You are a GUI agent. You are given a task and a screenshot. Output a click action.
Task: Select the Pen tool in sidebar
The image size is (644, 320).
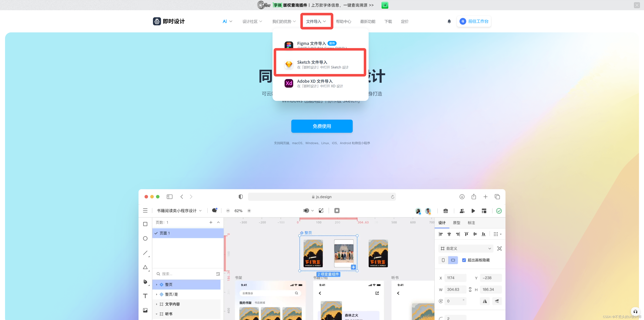(x=145, y=281)
